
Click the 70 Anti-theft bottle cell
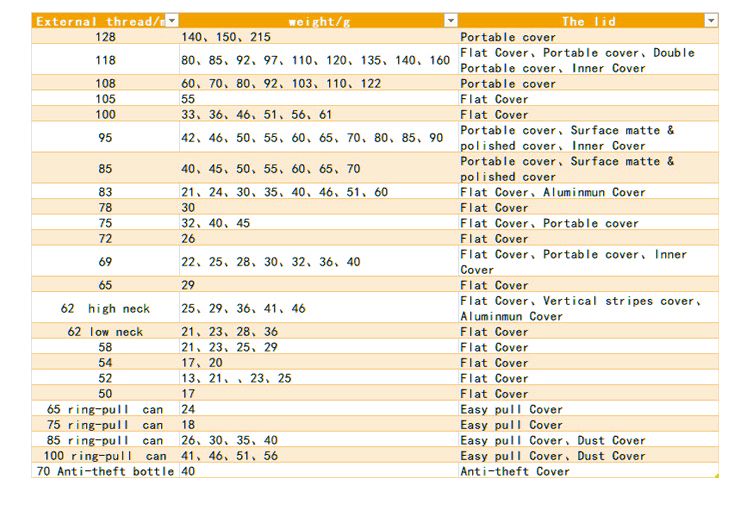[x=105, y=471]
